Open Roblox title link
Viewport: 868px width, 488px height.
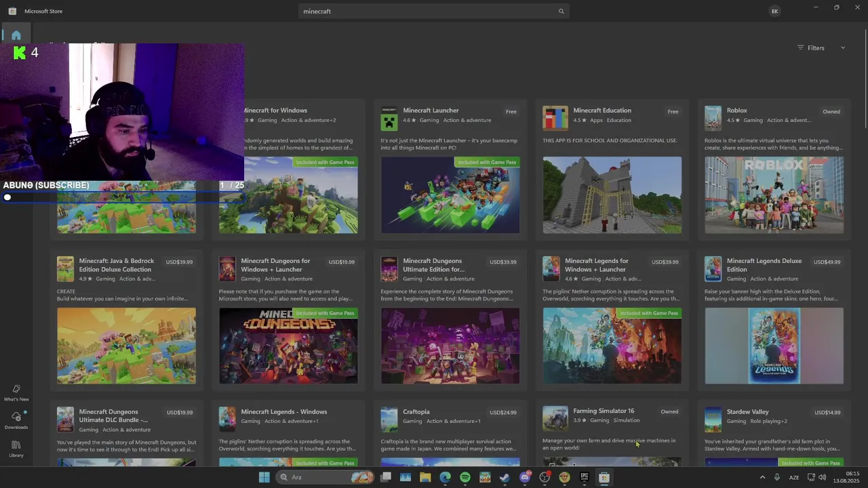[736, 110]
